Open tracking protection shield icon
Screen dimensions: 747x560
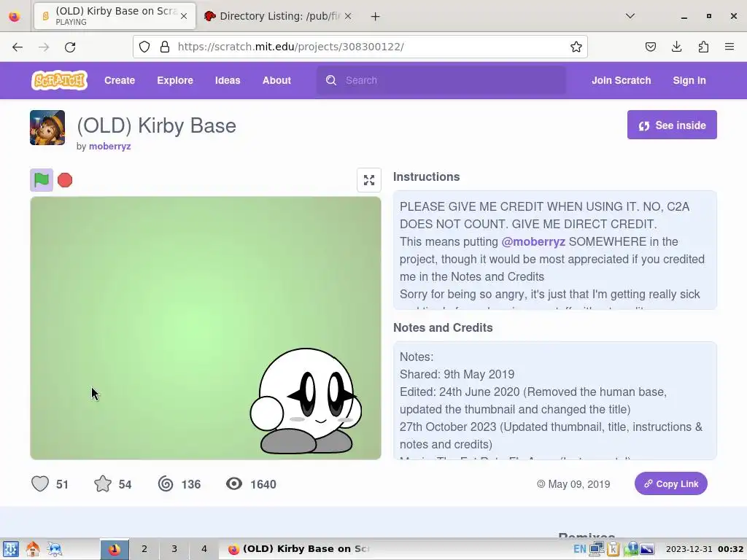tap(144, 47)
